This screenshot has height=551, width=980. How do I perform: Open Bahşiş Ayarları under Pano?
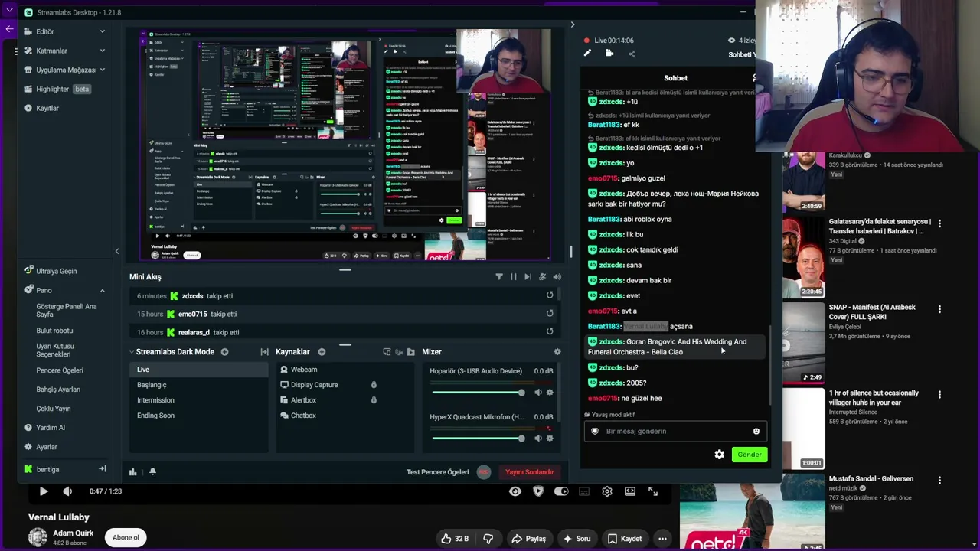pos(58,390)
